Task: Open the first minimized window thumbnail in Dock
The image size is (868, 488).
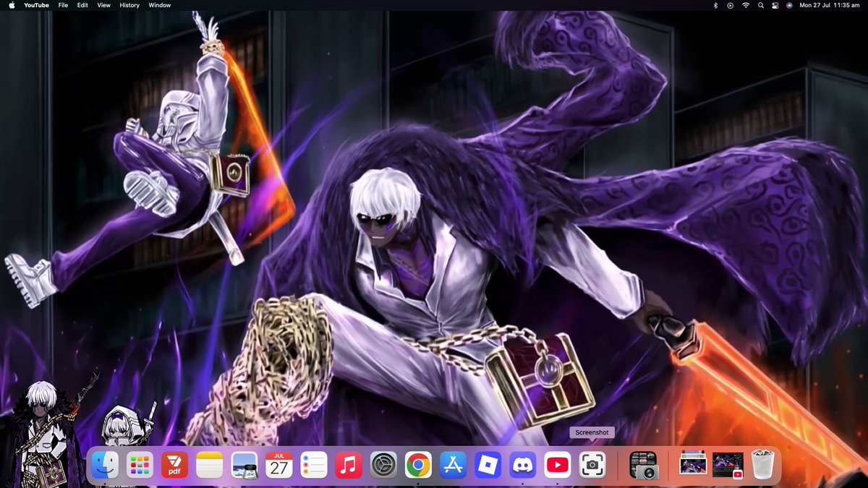Action: pos(693,463)
